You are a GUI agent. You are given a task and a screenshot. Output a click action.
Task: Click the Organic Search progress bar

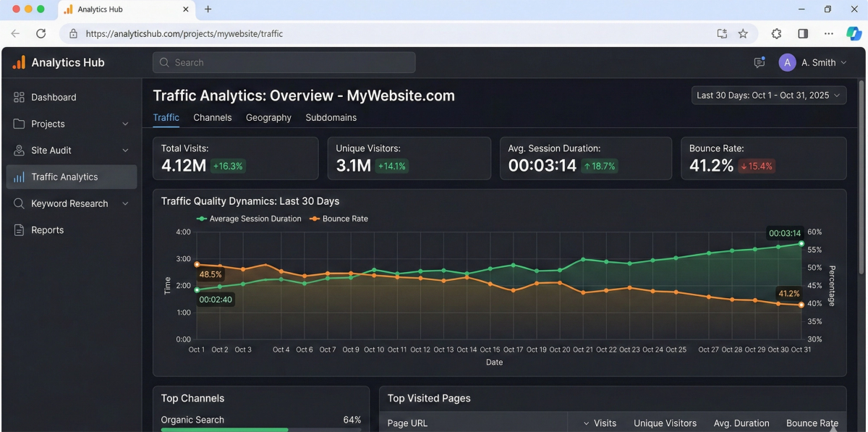261,430
